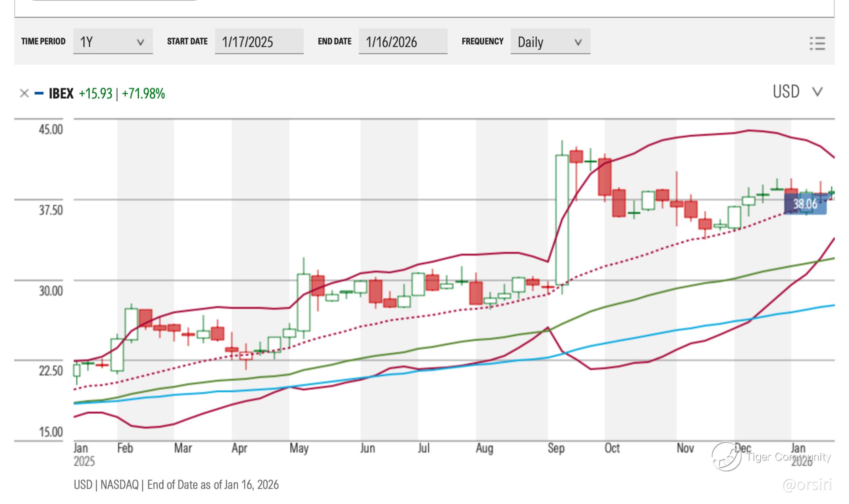
Task: Click the Tiger Community logo icon
Action: [726, 456]
